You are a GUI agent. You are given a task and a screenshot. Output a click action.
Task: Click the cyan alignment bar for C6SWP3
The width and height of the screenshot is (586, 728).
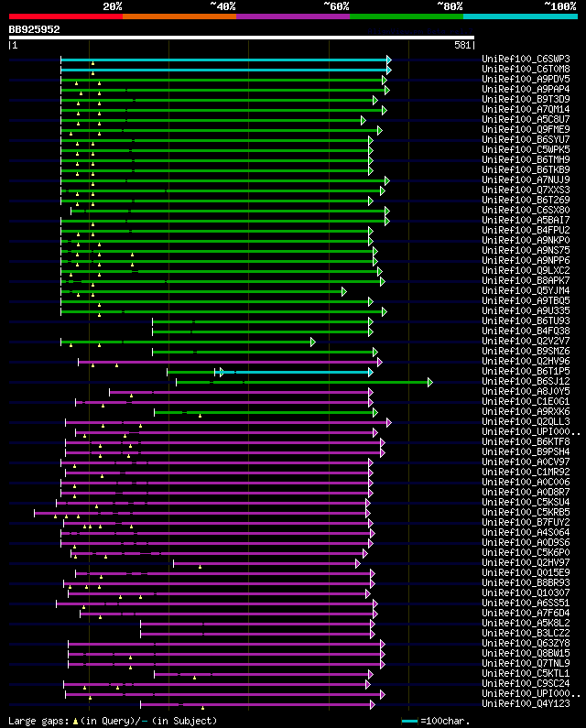[223, 60]
